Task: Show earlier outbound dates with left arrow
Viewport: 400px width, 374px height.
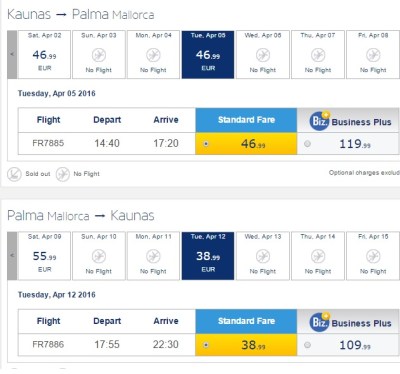Action: pos(12,55)
